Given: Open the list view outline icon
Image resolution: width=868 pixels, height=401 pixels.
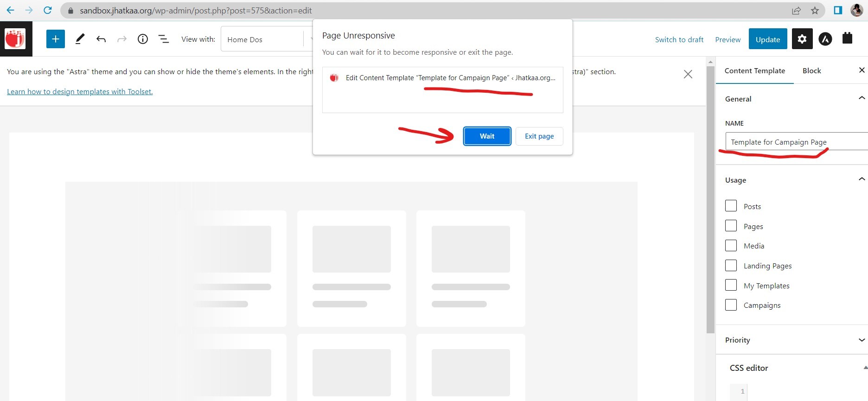Looking at the screenshot, I should click(164, 39).
